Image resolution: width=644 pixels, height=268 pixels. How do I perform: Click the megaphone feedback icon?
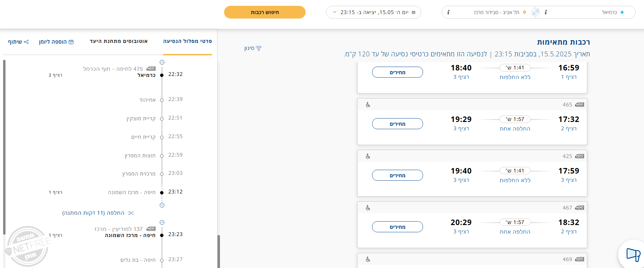(633, 255)
